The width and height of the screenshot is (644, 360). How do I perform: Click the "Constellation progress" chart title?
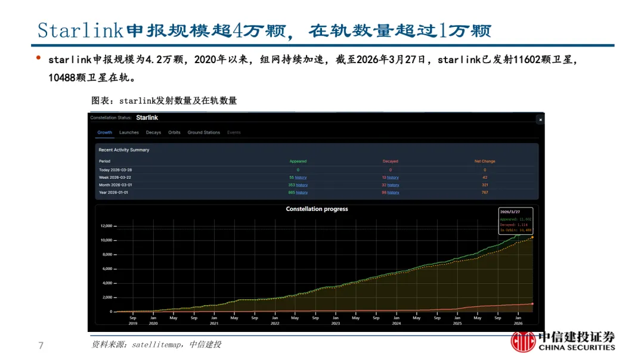pos(317,209)
